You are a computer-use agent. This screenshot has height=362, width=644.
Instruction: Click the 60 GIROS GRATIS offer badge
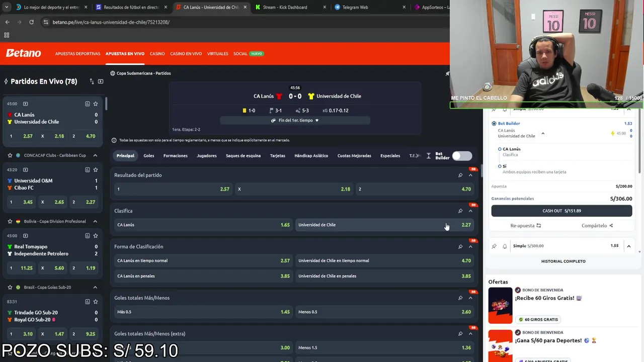pos(538,319)
